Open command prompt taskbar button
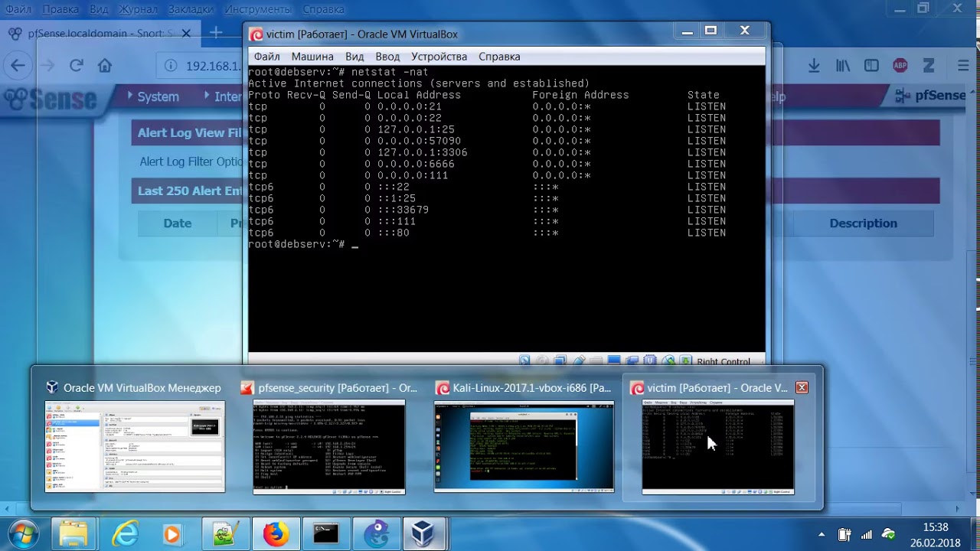The height and width of the screenshot is (551, 980). click(326, 533)
